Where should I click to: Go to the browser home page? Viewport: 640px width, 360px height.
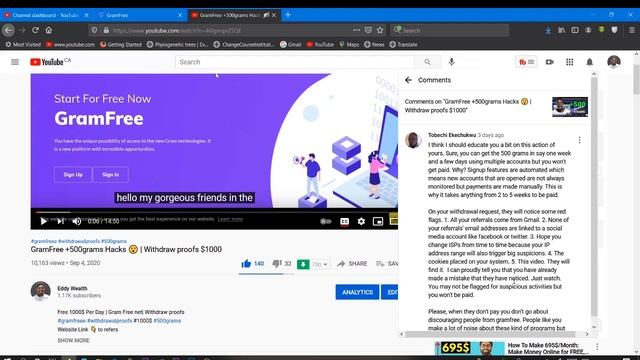[x=49, y=30]
